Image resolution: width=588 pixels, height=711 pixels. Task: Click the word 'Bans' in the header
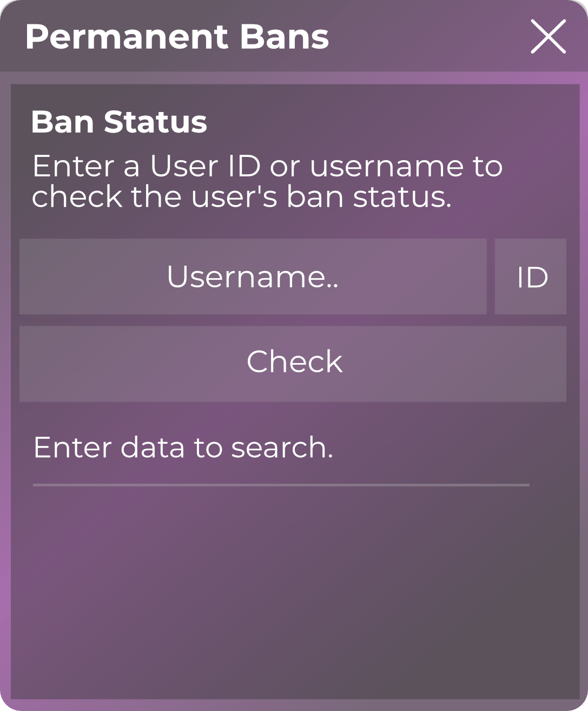pyautogui.click(x=285, y=37)
